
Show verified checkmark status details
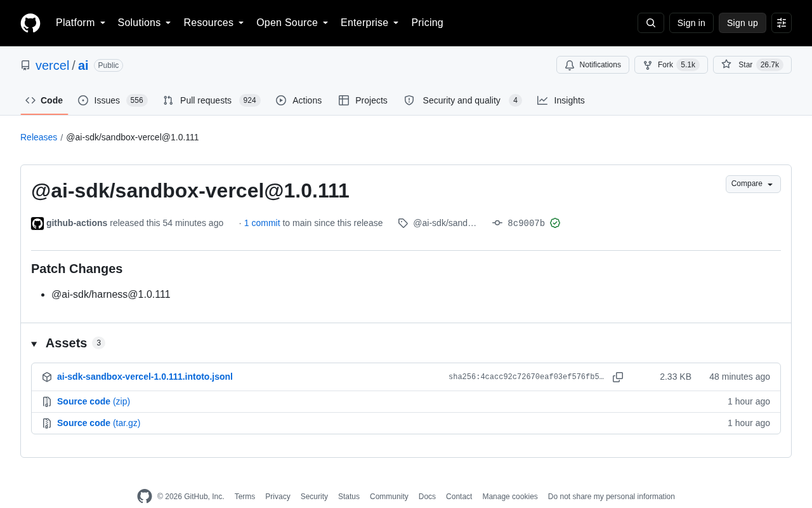pos(555,223)
